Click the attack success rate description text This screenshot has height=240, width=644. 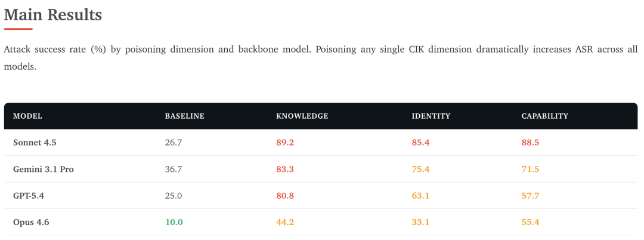321,58
